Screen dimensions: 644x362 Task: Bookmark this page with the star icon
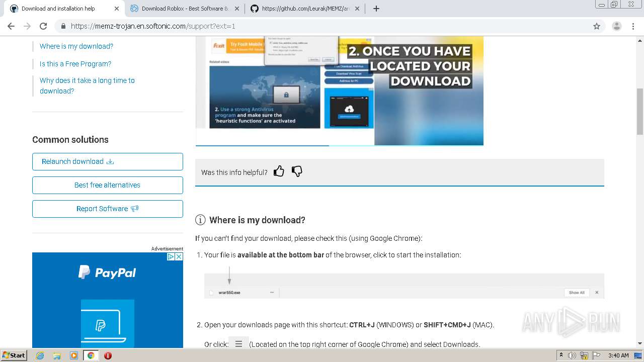[597, 26]
